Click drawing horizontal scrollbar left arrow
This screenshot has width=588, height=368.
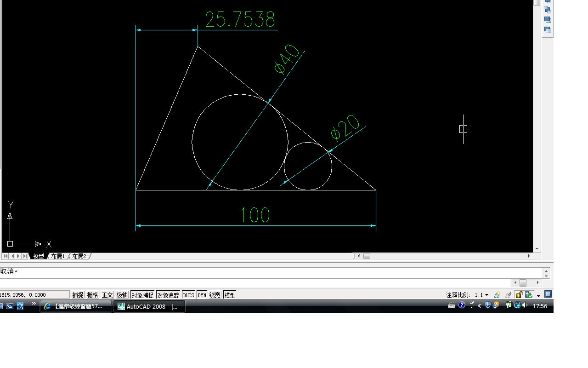(359, 256)
